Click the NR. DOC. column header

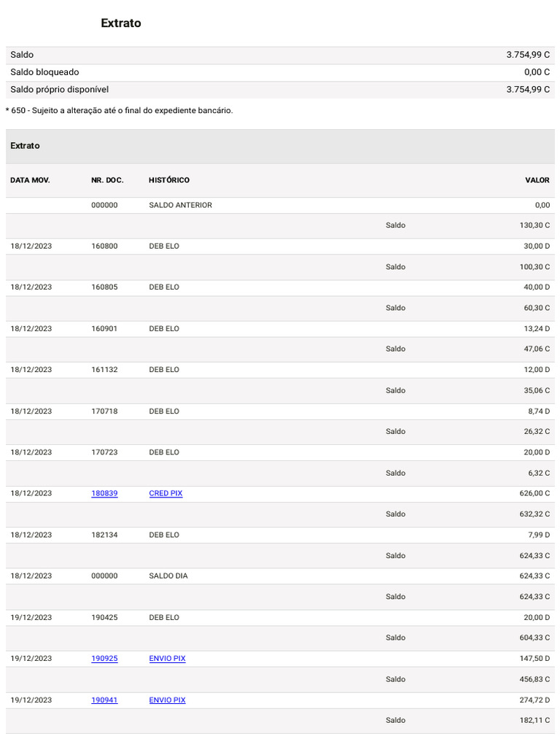pyautogui.click(x=107, y=180)
